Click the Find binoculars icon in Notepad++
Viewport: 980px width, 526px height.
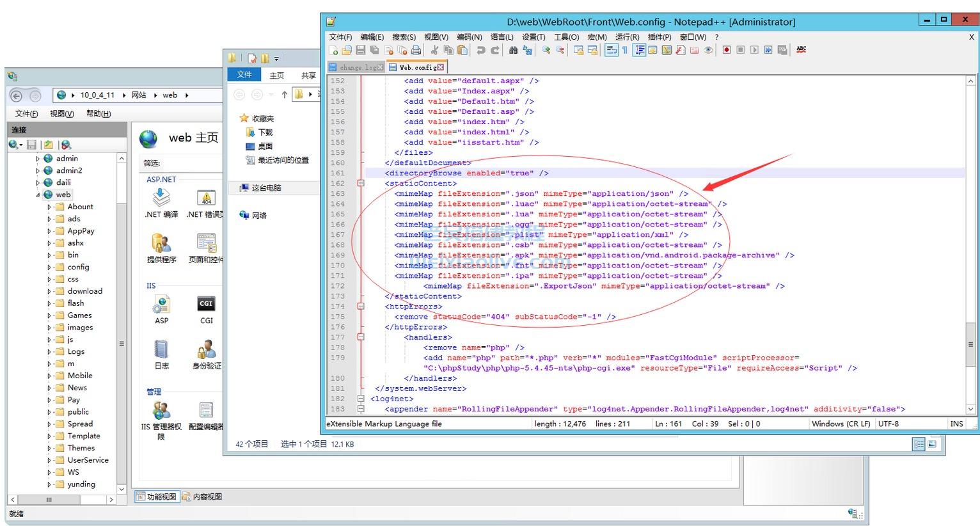click(513, 50)
